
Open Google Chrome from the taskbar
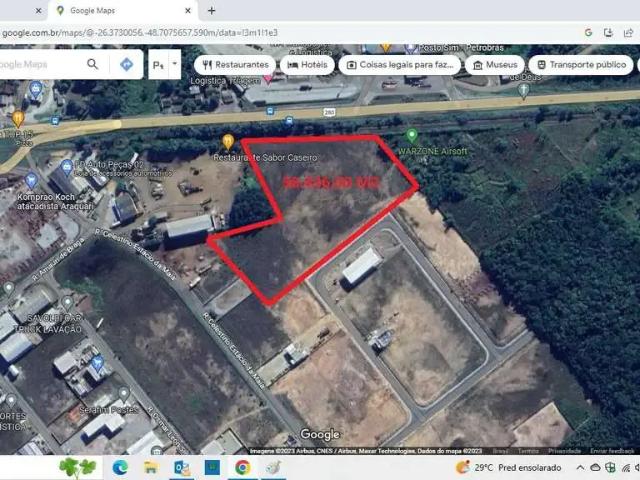(x=242, y=468)
